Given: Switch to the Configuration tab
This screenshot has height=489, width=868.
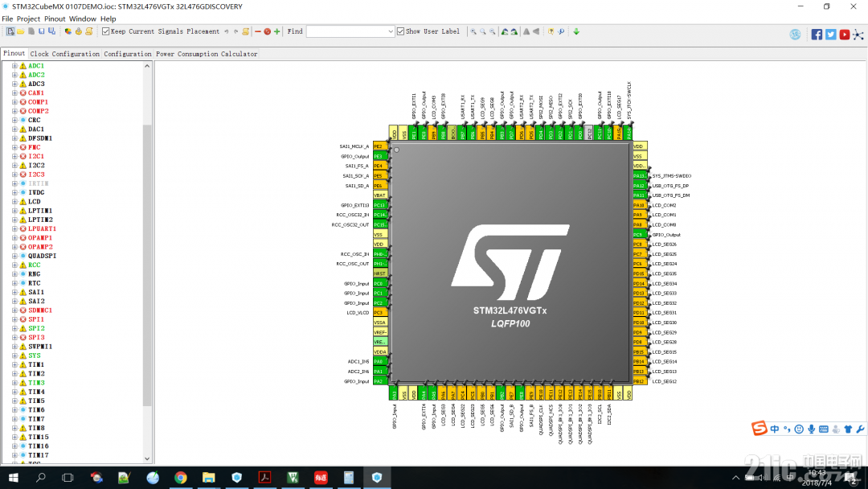Looking at the screenshot, I should point(127,54).
